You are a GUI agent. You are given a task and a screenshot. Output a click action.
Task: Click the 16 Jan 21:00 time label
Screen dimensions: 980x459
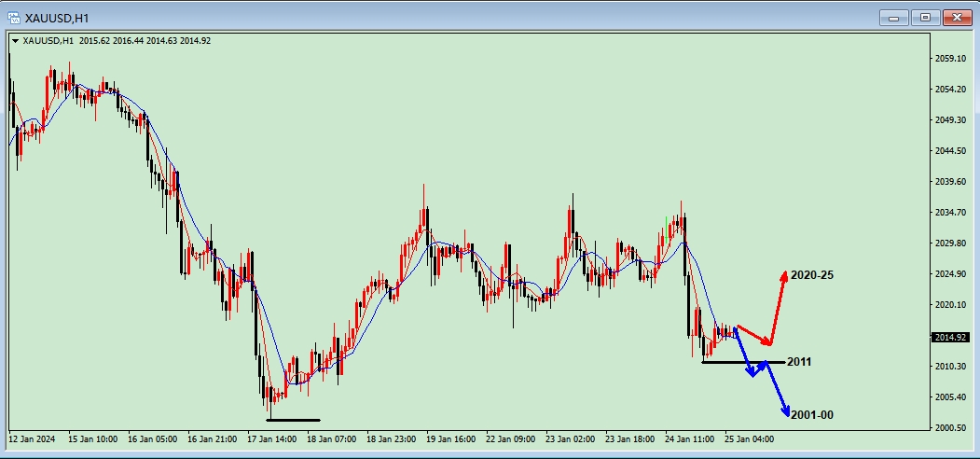click(212, 439)
